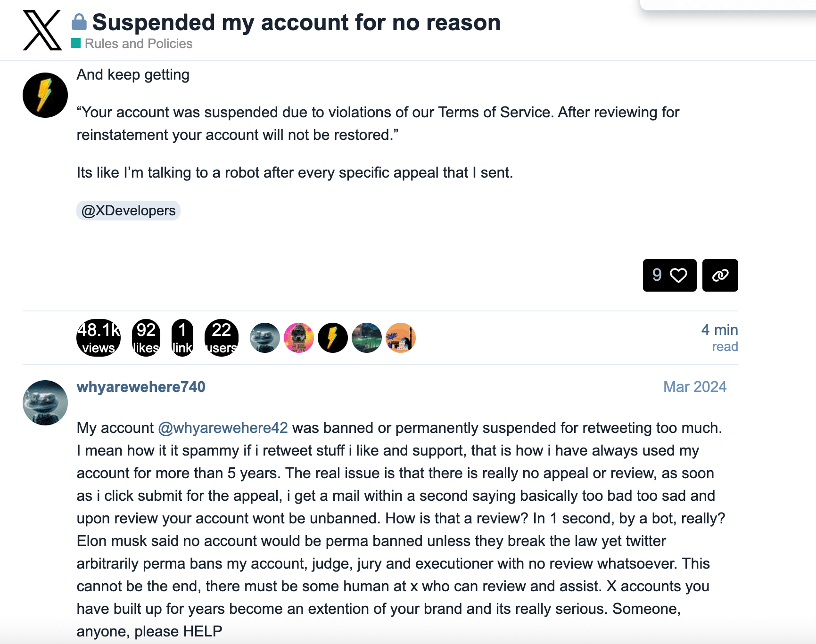The width and height of the screenshot is (816, 644).
Task: Open whyarewehere740's frog avatar beside reply
Action: point(45,403)
